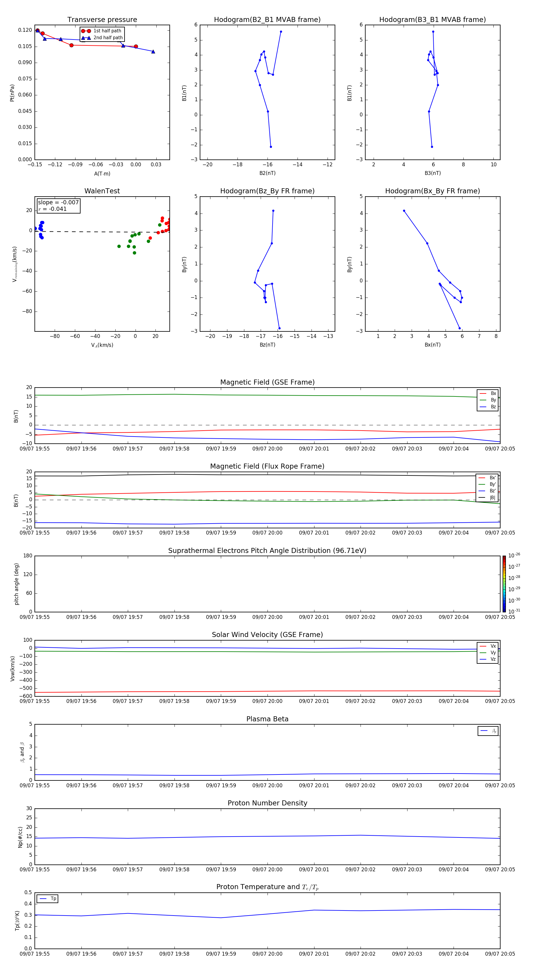Click the topmost data point in B2_B1 hodogram

click(281, 31)
